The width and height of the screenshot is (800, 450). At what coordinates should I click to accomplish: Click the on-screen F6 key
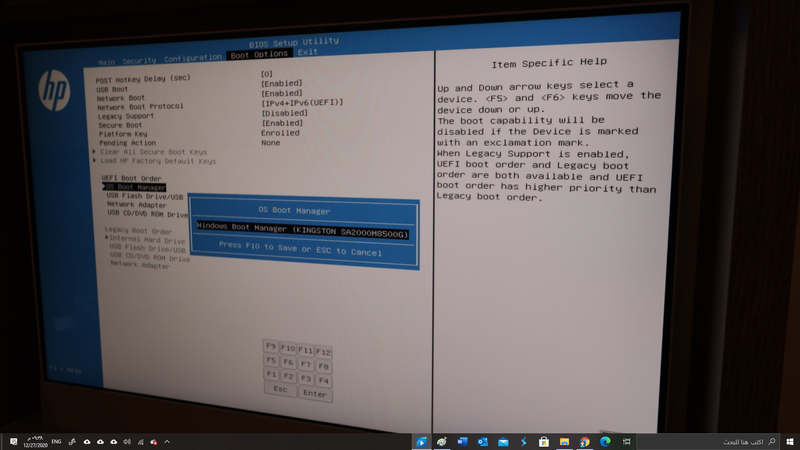pos(288,362)
